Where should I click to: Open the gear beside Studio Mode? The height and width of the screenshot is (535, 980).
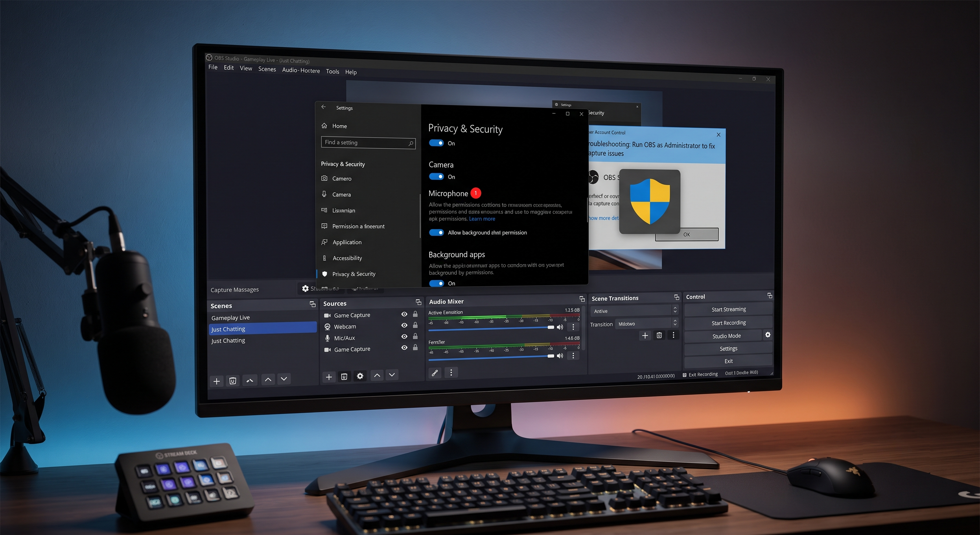pyautogui.click(x=768, y=335)
